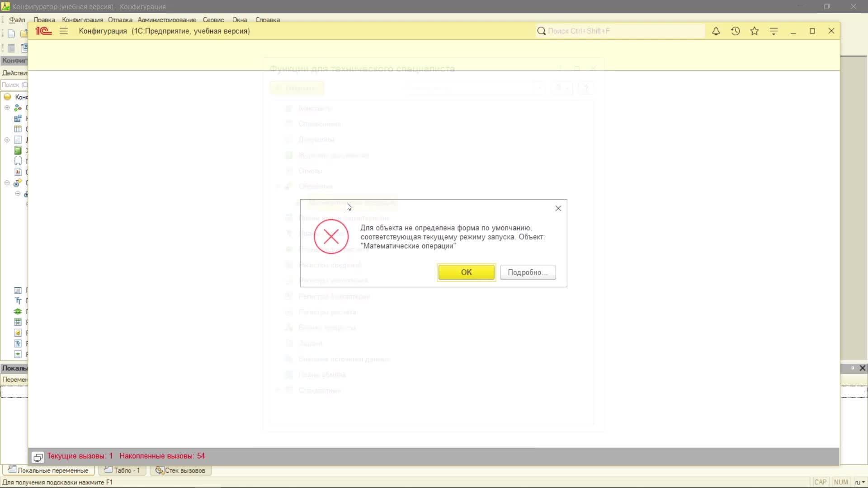Collapse the Data processors branch in tree
This screenshot has width=868, height=488.
[x=7, y=183]
